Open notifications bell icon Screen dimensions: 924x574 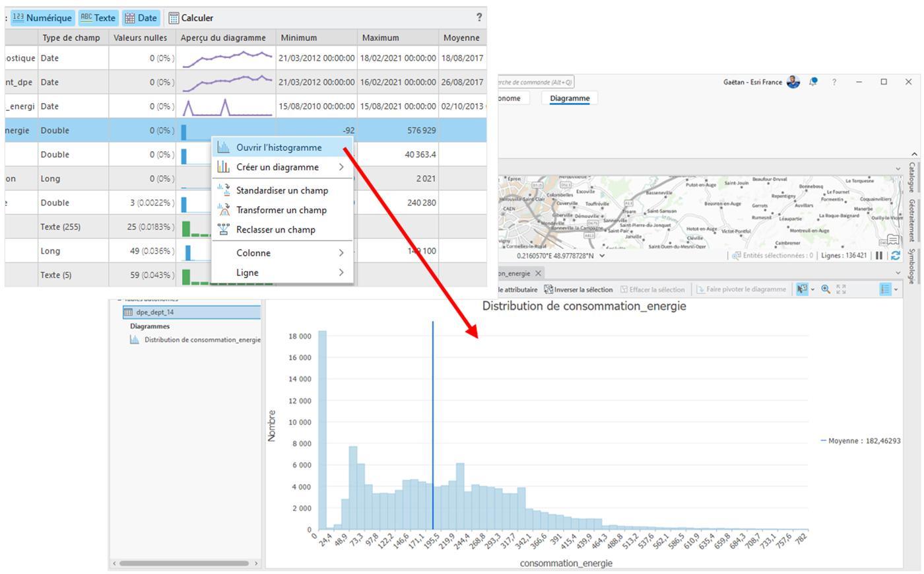[813, 82]
